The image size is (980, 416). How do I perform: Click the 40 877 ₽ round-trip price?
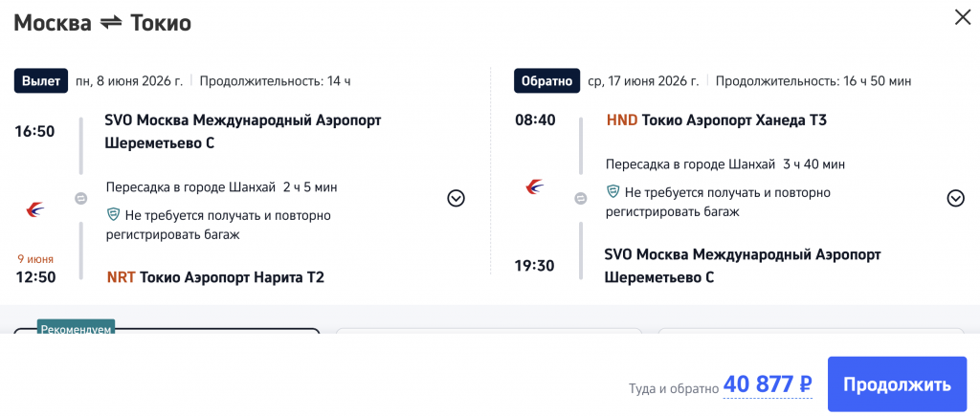tap(768, 384)
